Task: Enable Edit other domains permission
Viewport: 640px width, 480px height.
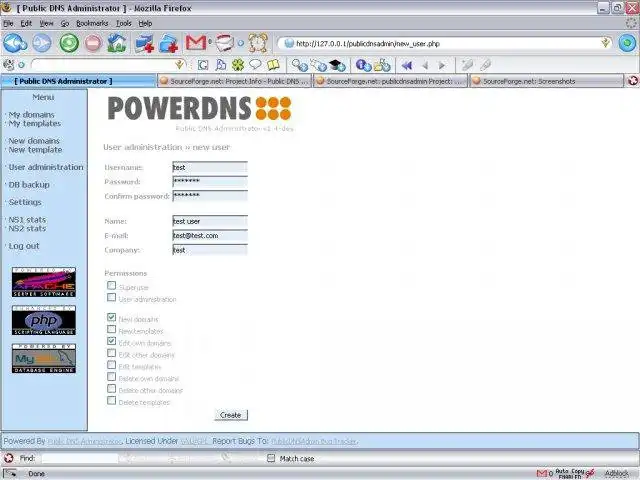Action: [x=111, y=353]
